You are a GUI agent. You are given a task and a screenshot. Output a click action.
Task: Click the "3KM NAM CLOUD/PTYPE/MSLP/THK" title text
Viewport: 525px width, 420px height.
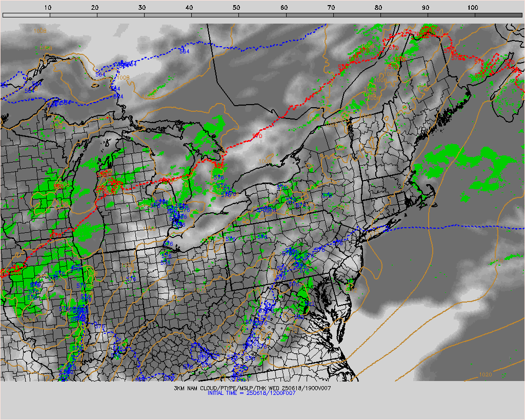220,388
